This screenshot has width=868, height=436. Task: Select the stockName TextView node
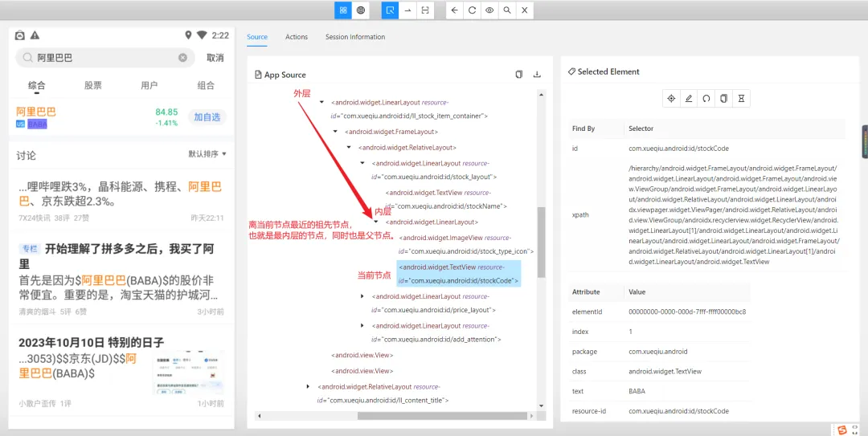pyautogui.click(x=445, y=198)
